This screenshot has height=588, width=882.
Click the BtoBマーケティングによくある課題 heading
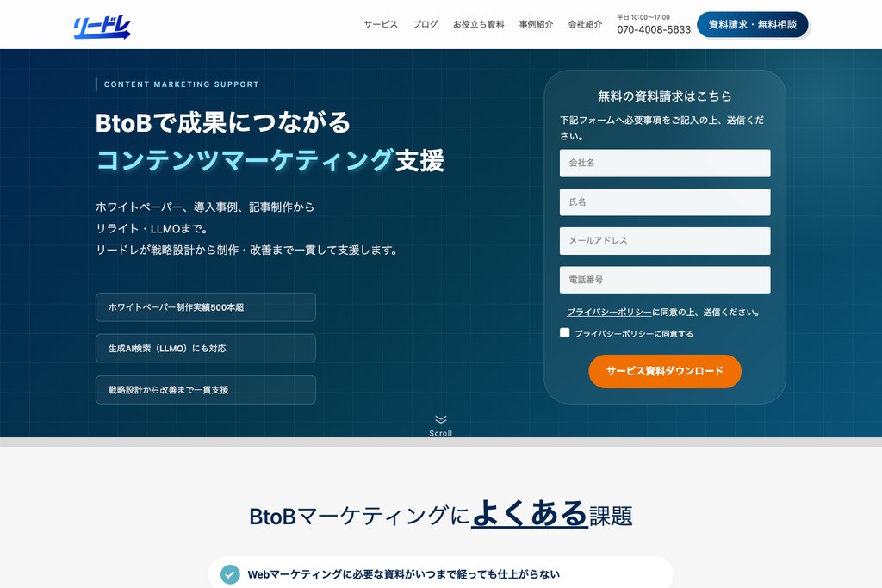tap(441, 514)
